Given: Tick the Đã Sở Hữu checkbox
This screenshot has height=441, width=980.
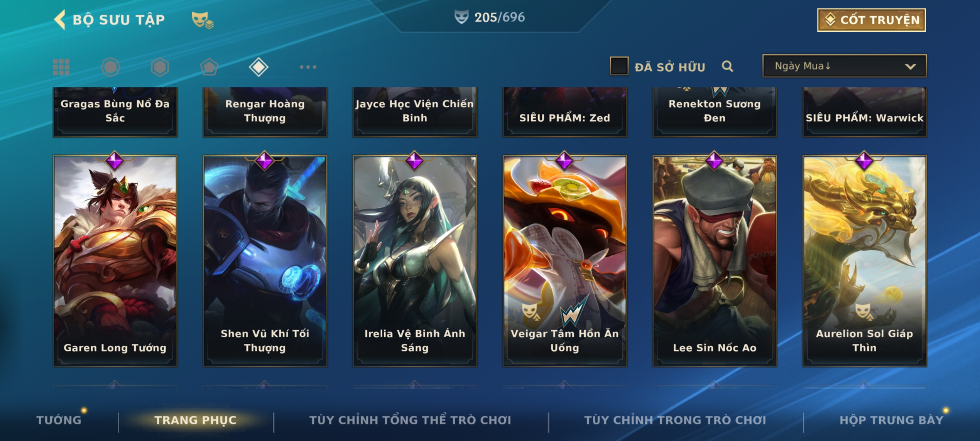Looking at the screenshot, I should (619, 66).
